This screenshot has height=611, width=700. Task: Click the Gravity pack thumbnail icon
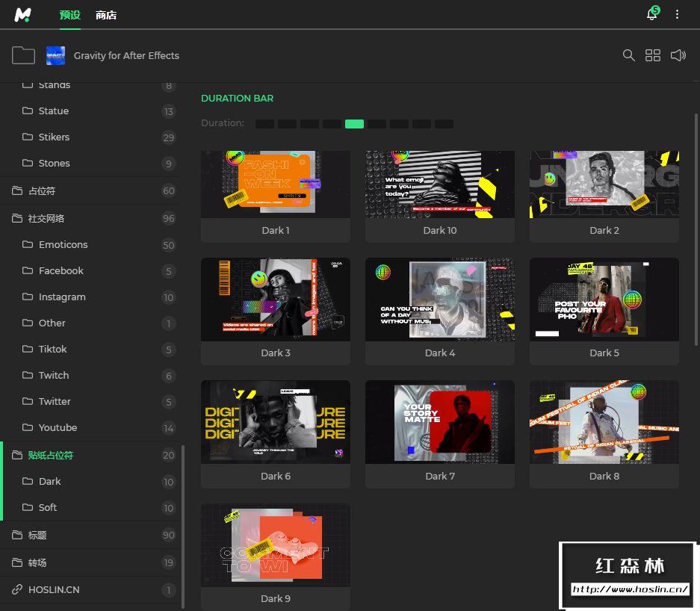tap(56, 55)
